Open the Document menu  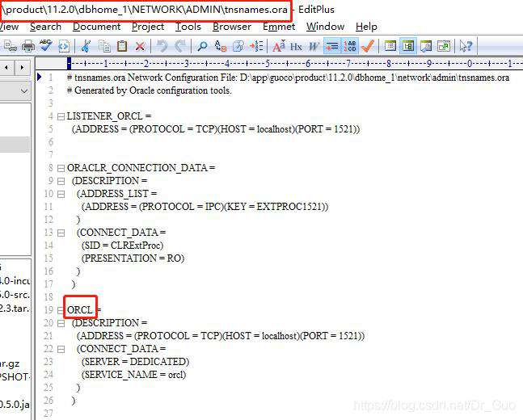tap(96, 27)
